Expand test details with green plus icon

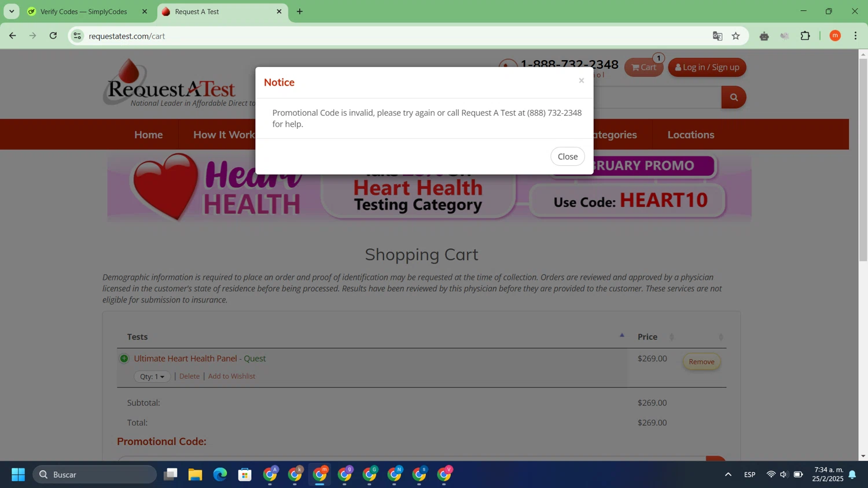point(124,358)
